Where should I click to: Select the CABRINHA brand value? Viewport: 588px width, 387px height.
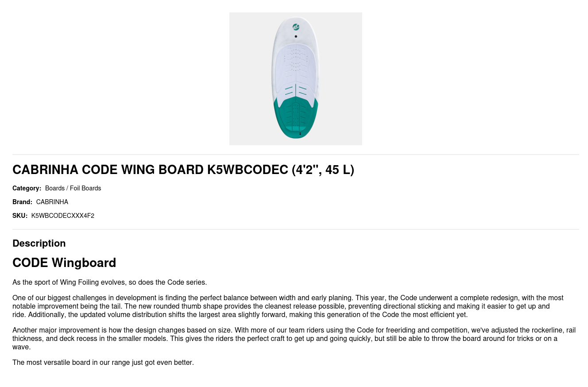click(x=52, y=202)
